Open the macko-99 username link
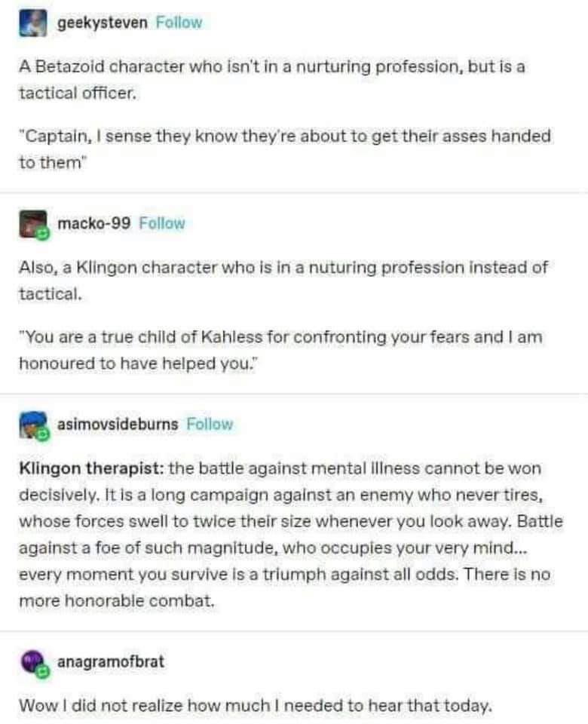 93,223
